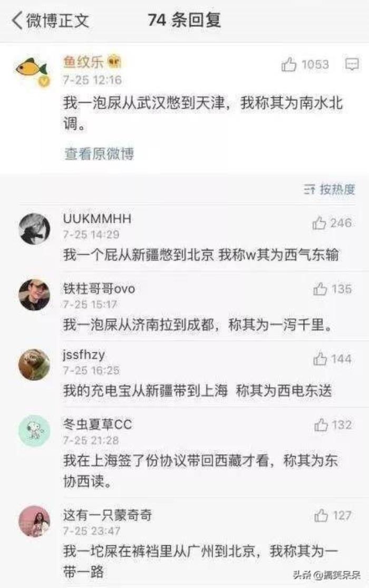Like UUKMMHH's reply with 246 likes
The image size is (369, 588).
coord(319,223)
